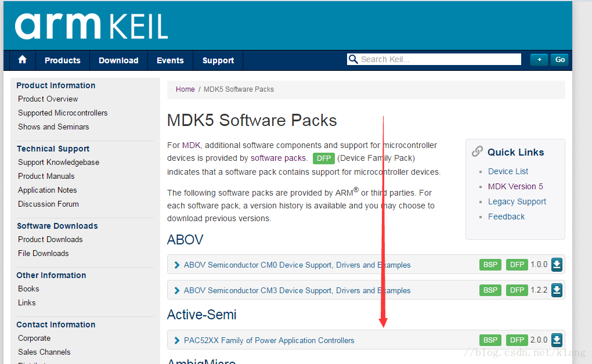Click the software packs link
This screenshot has height=364, width=592.
point(278,158)
